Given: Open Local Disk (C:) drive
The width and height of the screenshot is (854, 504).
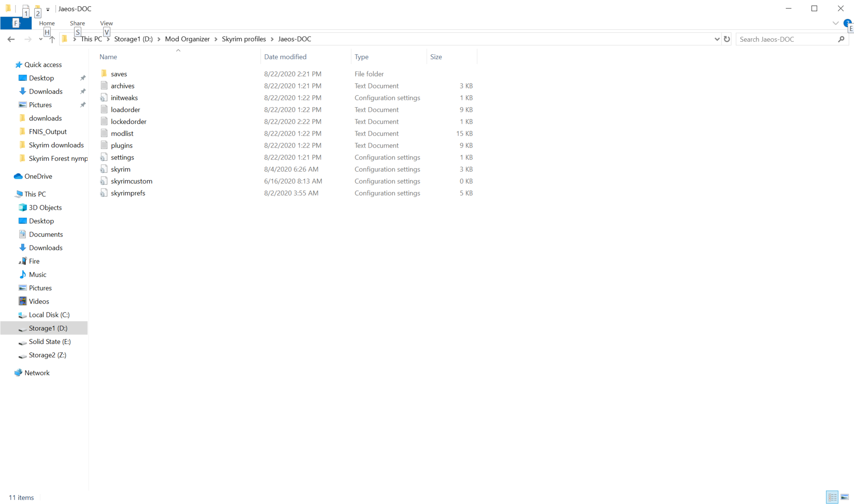Looking at the screenshot, I should (49, 315).
